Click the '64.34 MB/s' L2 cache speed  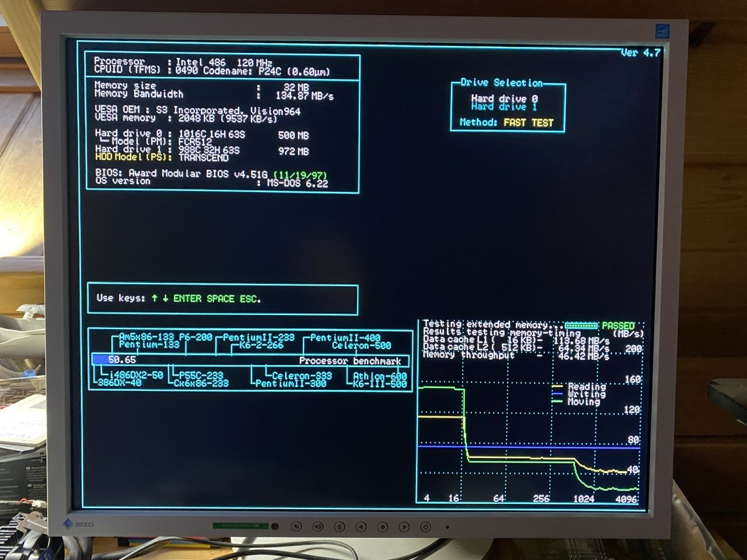584,348
